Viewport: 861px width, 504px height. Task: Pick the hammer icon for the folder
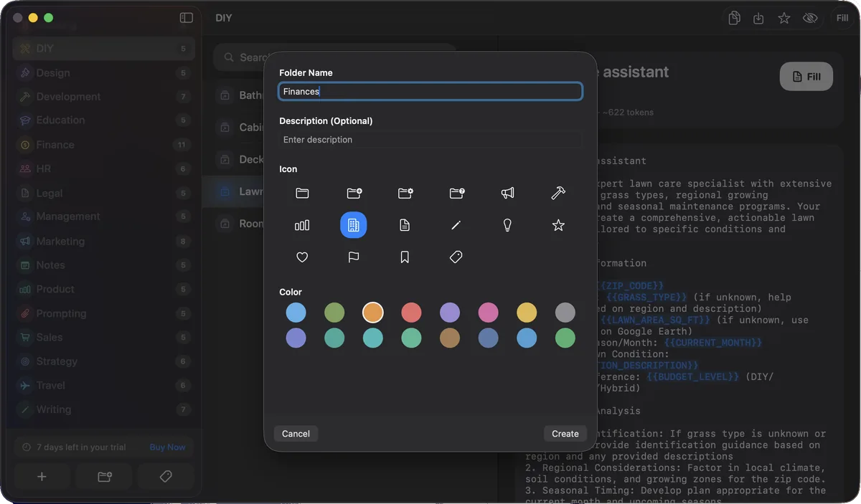point(558,193)
